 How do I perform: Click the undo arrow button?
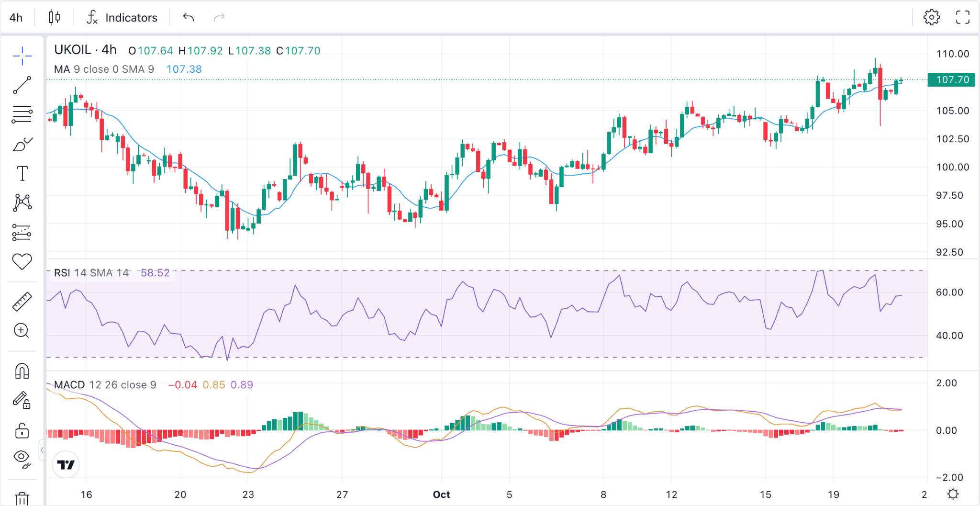(189, 18)
